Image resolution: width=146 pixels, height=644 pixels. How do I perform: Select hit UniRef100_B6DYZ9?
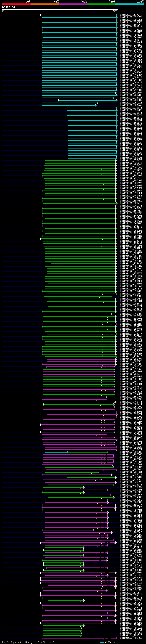[x=131, y=138]
